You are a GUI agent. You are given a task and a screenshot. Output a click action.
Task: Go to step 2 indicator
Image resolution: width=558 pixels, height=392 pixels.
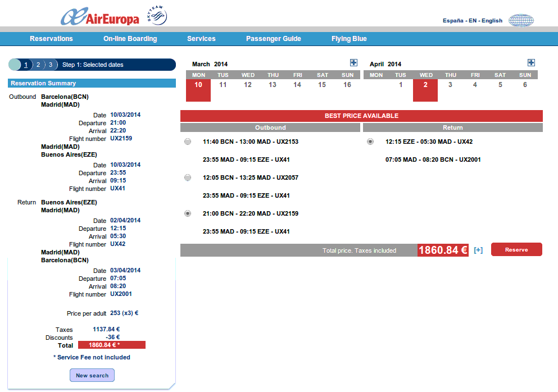click(x=38, y=65)
